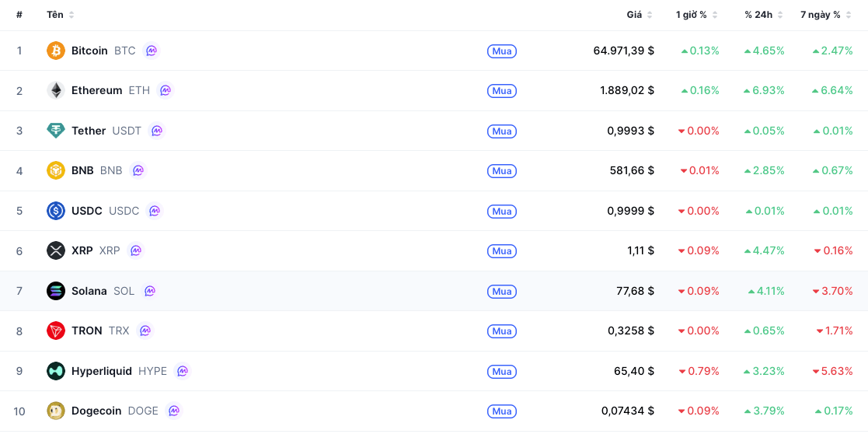The height and width of the screenshot is (434, 868).
Task: Click Mua button in BNB row
Action: [x=501, y=171]
